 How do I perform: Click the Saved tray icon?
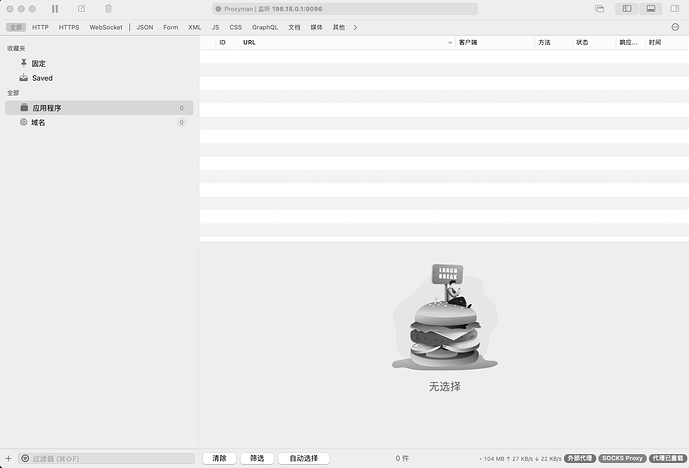(24, 78)
